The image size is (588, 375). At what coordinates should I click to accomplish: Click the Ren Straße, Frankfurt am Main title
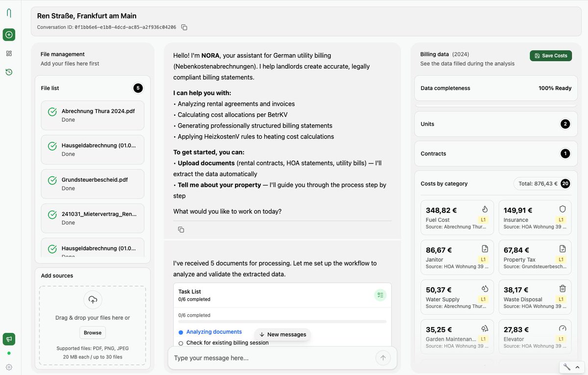(87, 16)
